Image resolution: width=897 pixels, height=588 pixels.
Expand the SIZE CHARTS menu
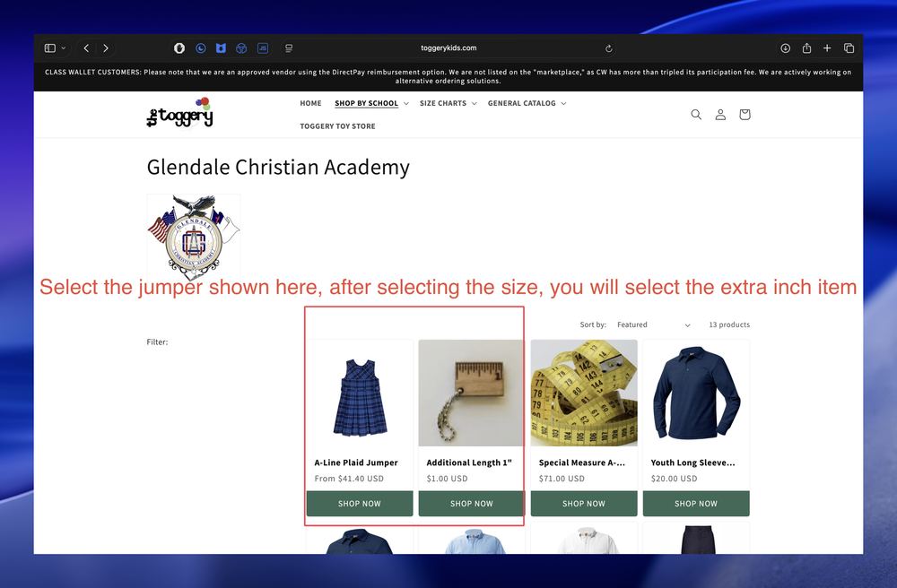[448, 103]
